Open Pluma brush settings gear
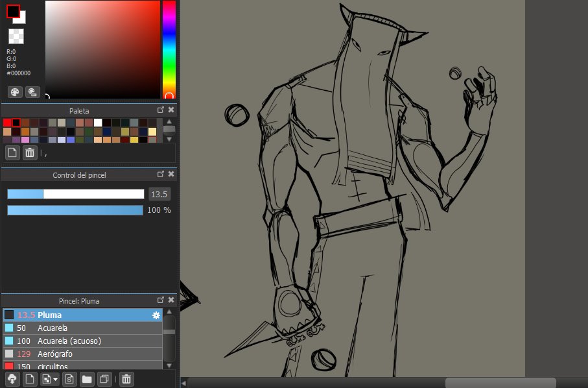The image size is (588, 388). 156,315
